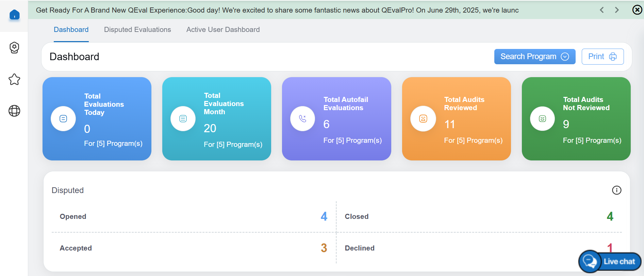Click the star favorites sidebar icon

(x=14, y=80)
